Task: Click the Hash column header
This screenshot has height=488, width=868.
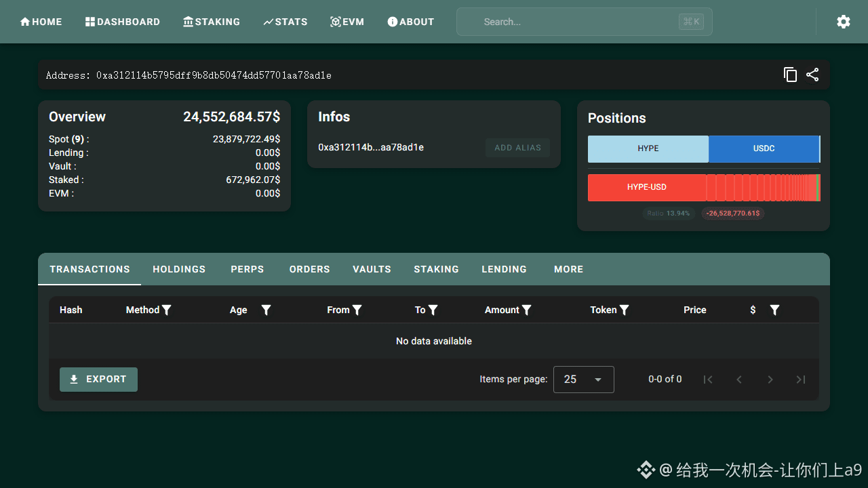Action: (x=71, y=310)
